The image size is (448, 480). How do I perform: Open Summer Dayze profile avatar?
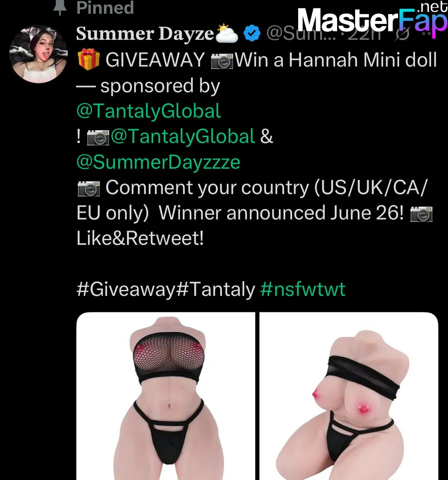[38, 54]
